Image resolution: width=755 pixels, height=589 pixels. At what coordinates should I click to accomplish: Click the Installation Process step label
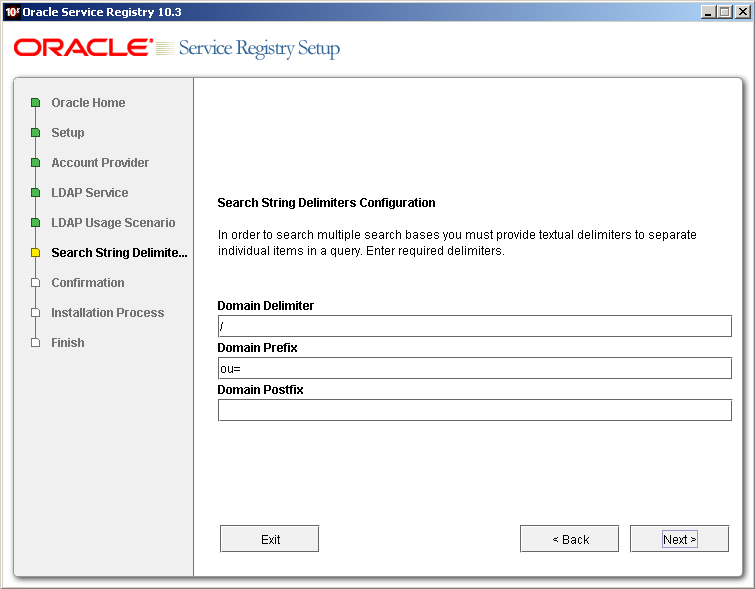[107, 313]
